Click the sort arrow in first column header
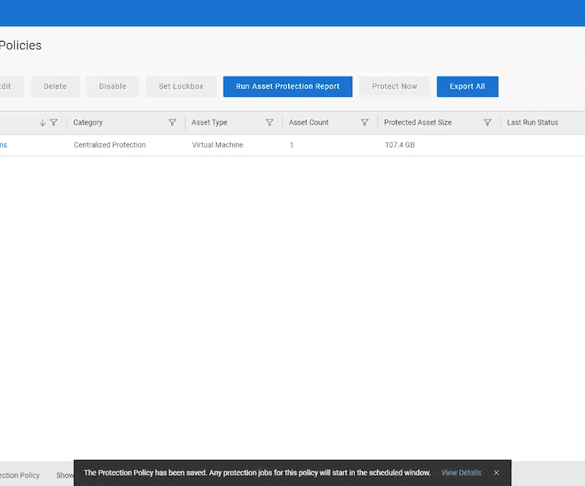This screenshot has height=486, width=585. pyautogui.click(x=43, y=123)
